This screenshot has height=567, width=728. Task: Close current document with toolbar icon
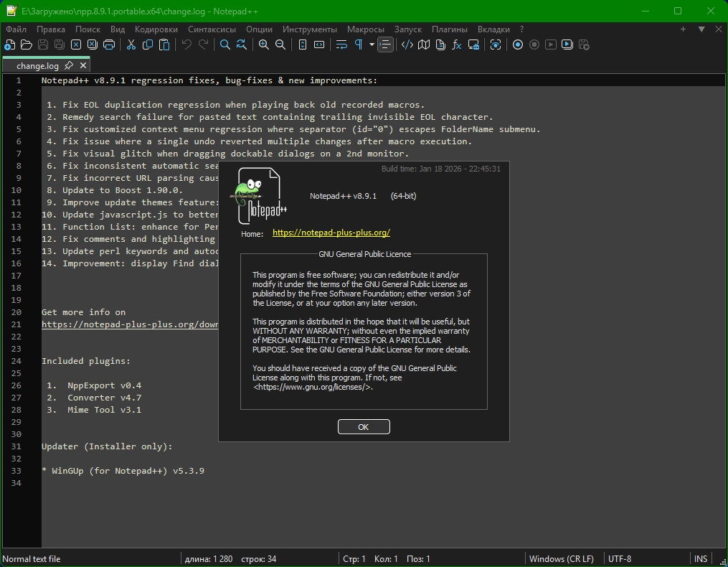76,44
